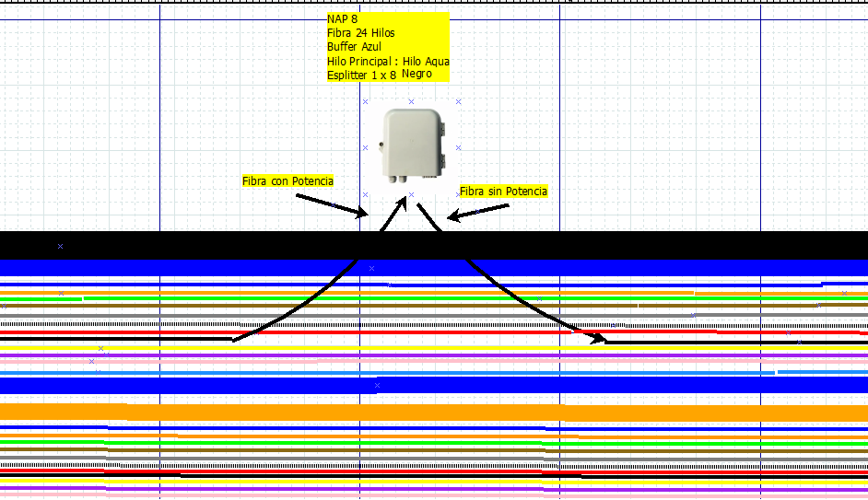The height and width of the screenshot is (500, 868).
Task: Click the 'Fibra 24 Hilos' text line
Action: [x=360, y=33]
